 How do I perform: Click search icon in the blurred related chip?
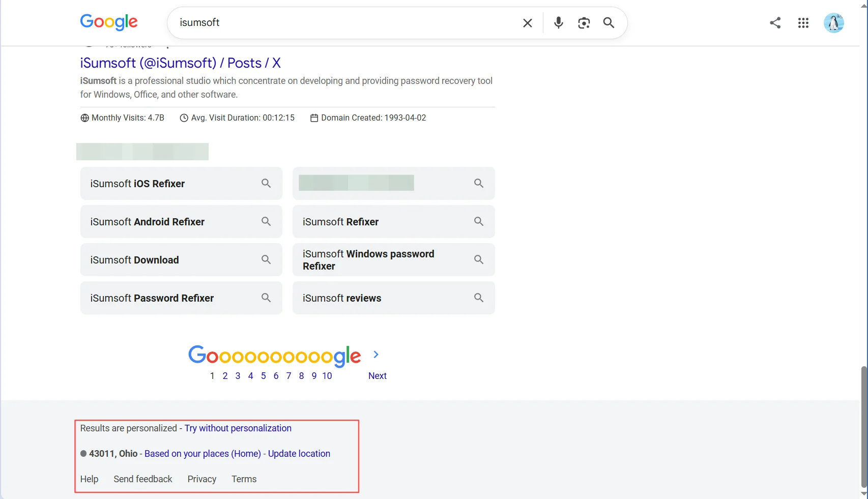(479, 183)
